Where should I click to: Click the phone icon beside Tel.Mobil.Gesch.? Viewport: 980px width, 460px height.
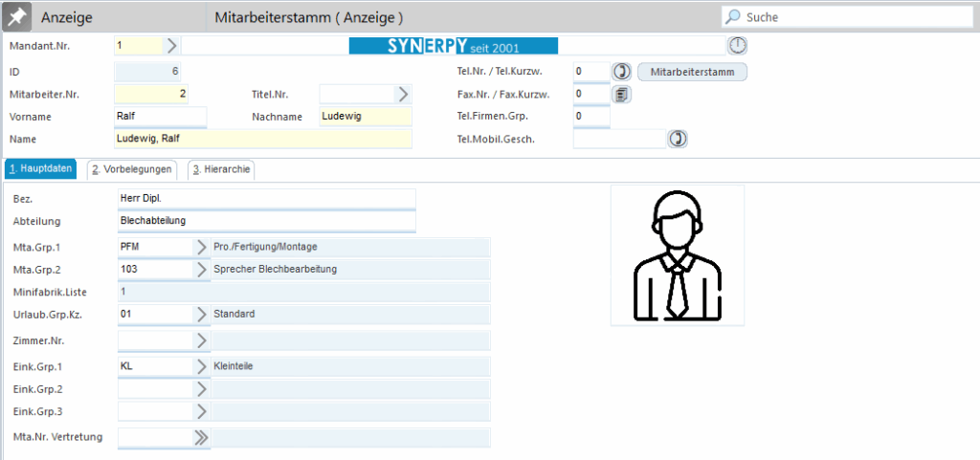(x=678, y=139)
